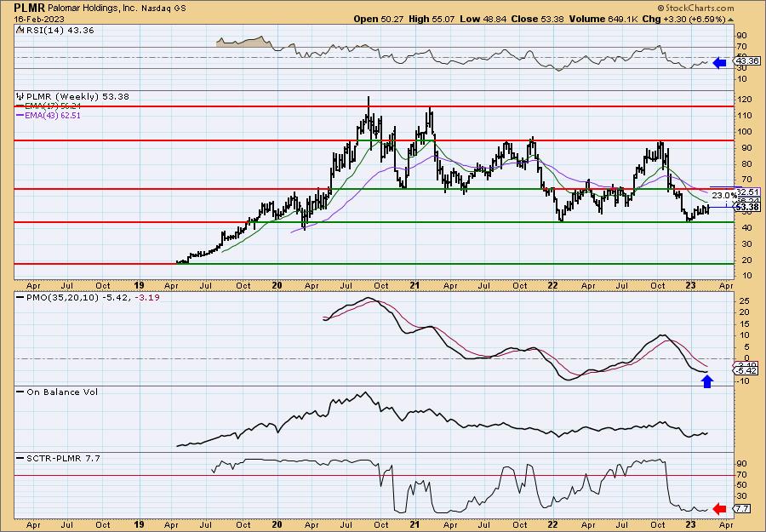Image resolution: width=766 pixels, height=532 pixels.
Task: Click the Close 53.38 value in the header
Action: [537, 19]
